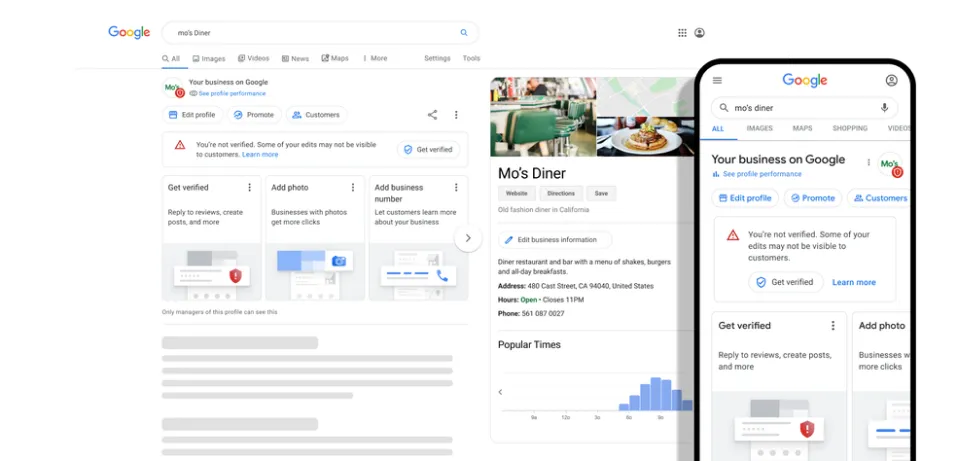Click the desktop search field with mo's Diner
Image resolution: width=973 pixels, height=461 pixels.
pos(310,33)
